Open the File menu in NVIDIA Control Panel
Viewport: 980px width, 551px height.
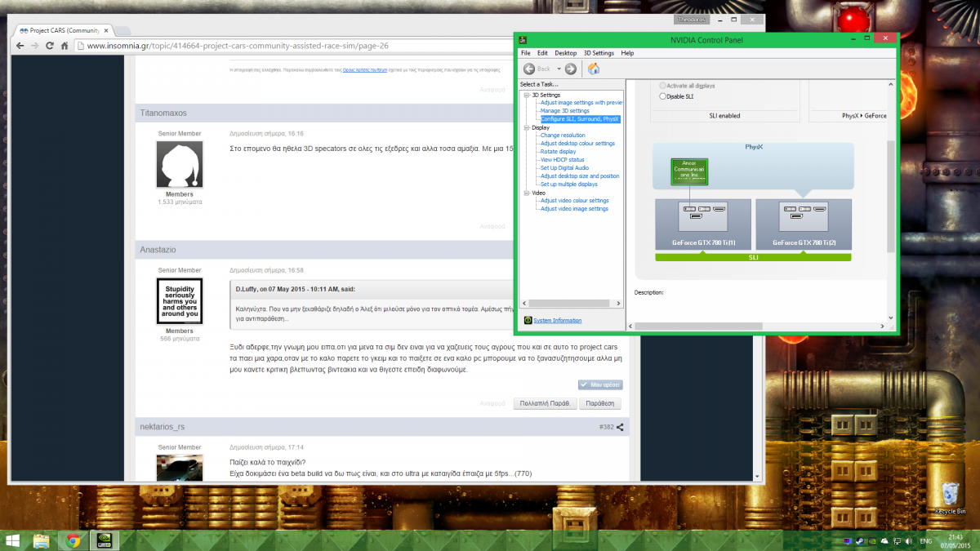point(525,53)
